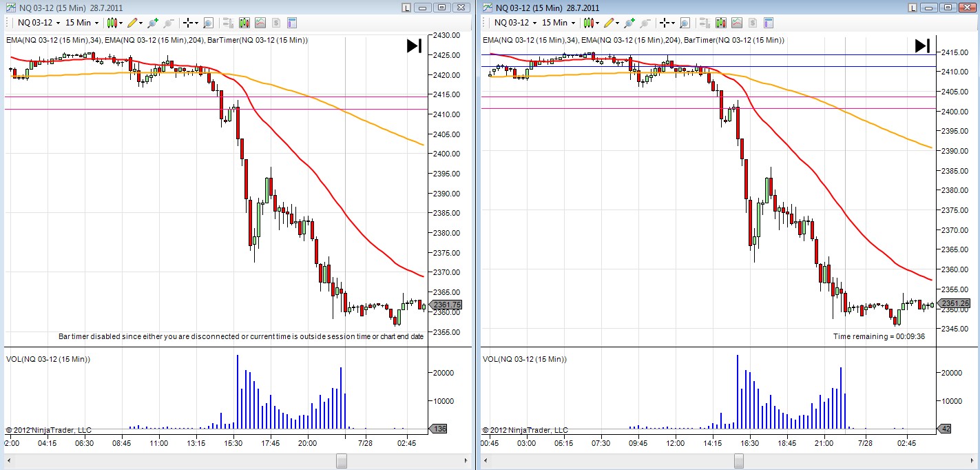Click the 7/28 date label on right time axis
Screen dimensions: 980x470
click(866, 444)
